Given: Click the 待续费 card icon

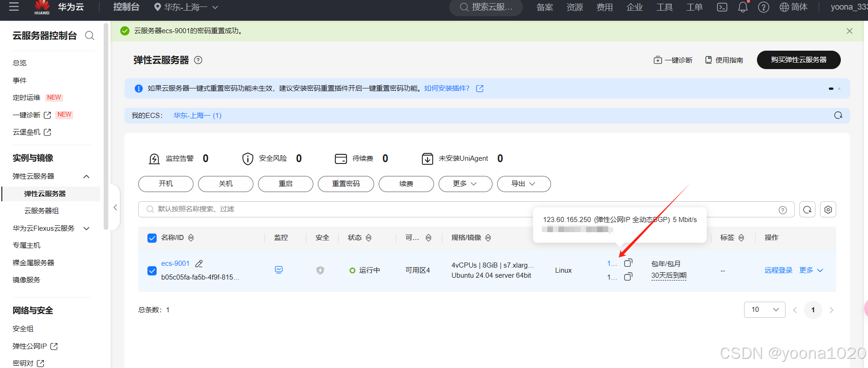Looking at the screenshot, I should pyautogui.click(x=341, y=159).
